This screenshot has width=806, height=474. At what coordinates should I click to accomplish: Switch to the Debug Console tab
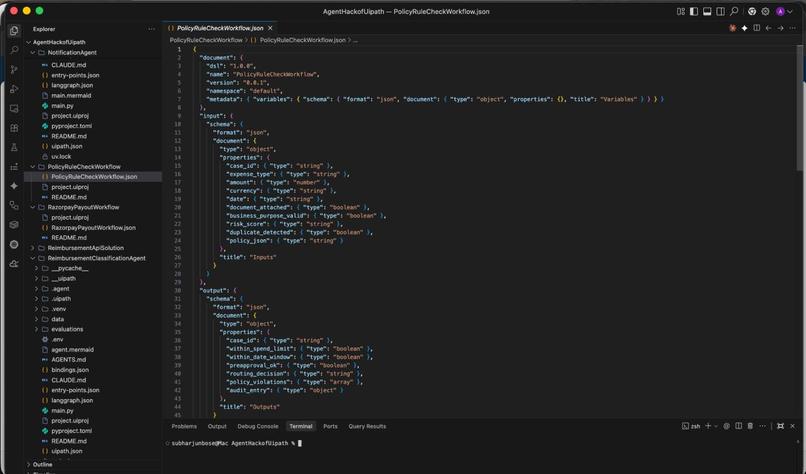(x=258, y=426)
